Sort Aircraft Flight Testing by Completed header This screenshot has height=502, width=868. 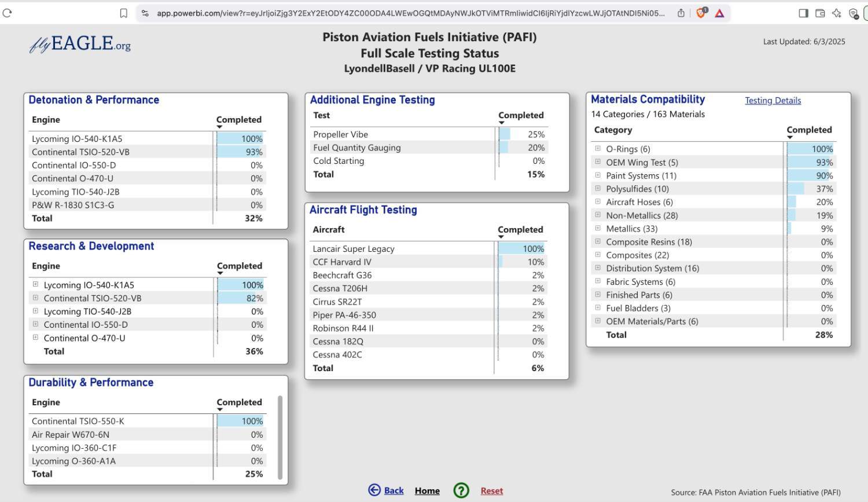520,230
